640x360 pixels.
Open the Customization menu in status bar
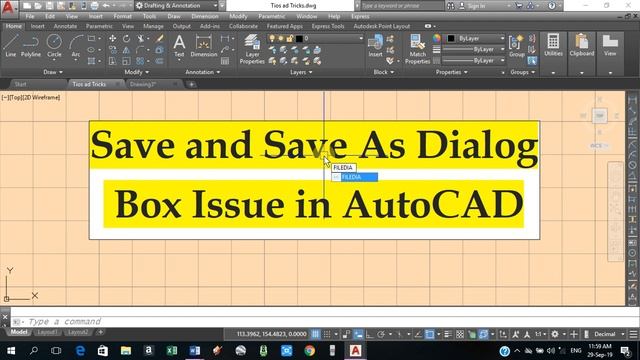coord(633,334)
